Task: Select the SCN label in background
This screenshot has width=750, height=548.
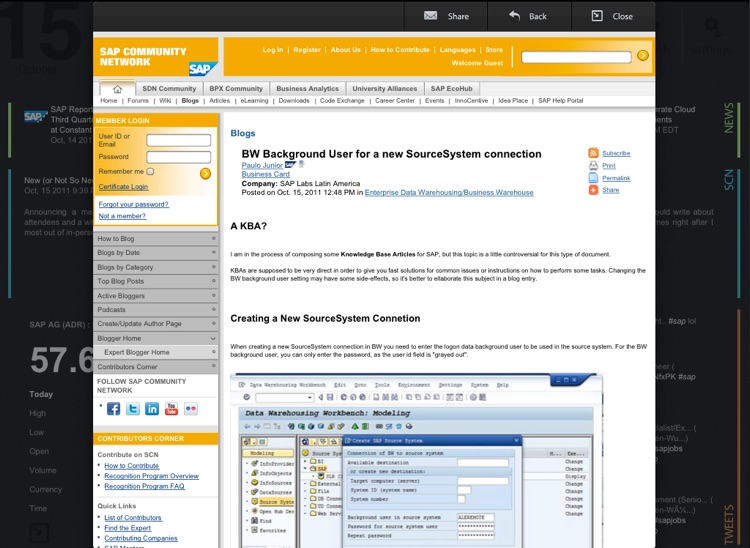Action: pyautogui.click(x=728, y=180)
